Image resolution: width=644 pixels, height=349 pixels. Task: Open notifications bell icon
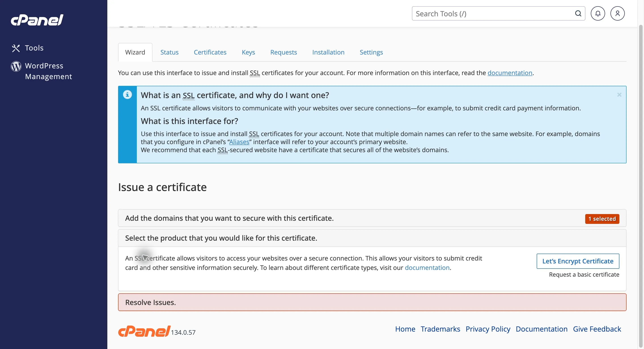[x=598, y=13]
